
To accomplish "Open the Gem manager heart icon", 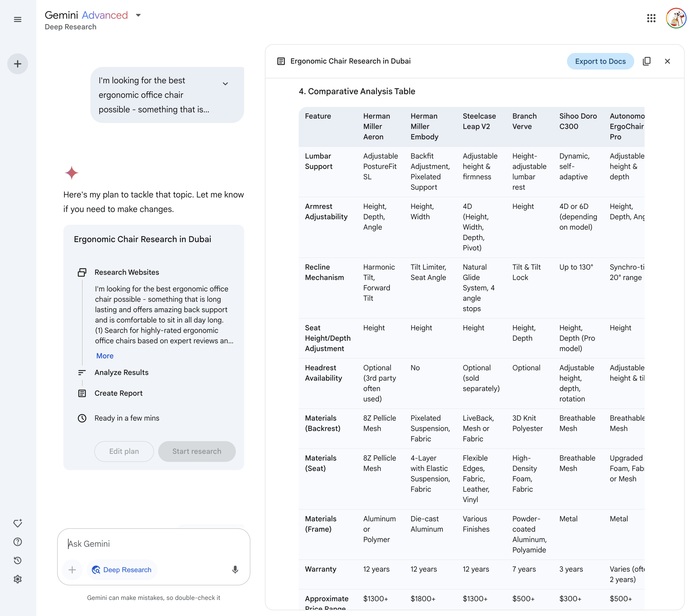I will pyautogui.click(x=18, y=523).
